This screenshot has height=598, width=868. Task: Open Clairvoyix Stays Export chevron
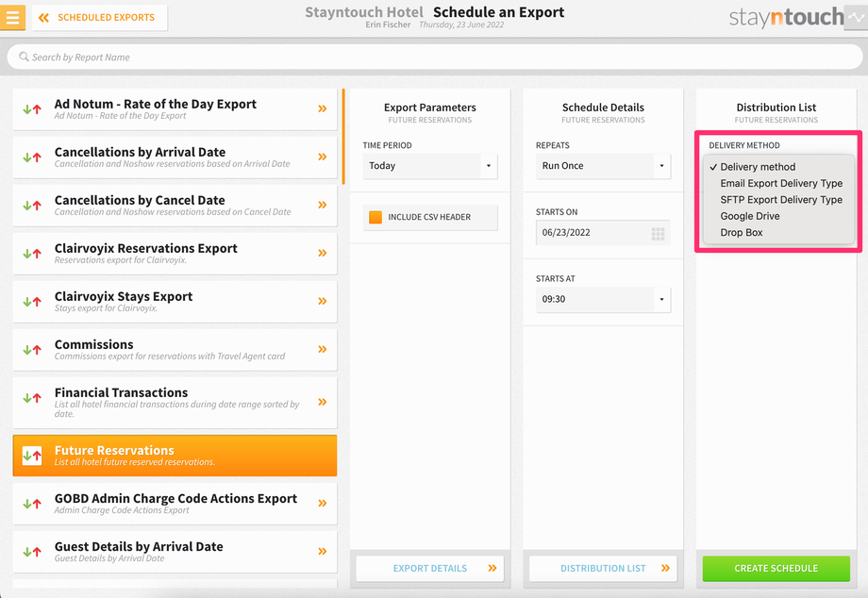coord(322,302)
